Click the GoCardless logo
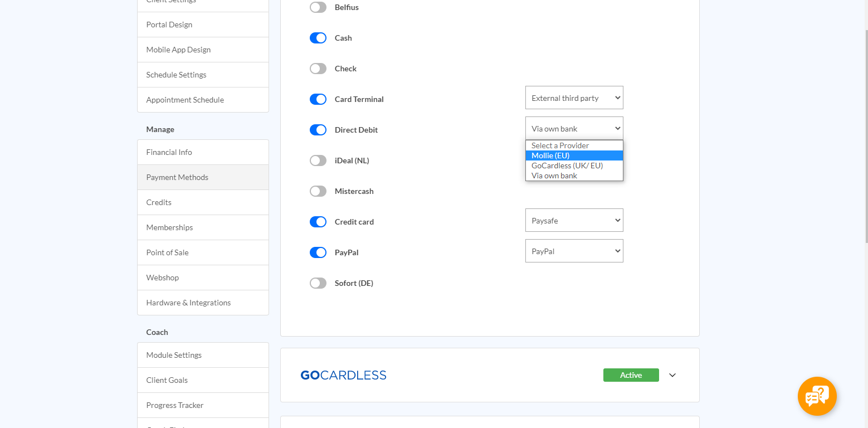The height and width of the screenshot is (428, 868). coord(343,374)
